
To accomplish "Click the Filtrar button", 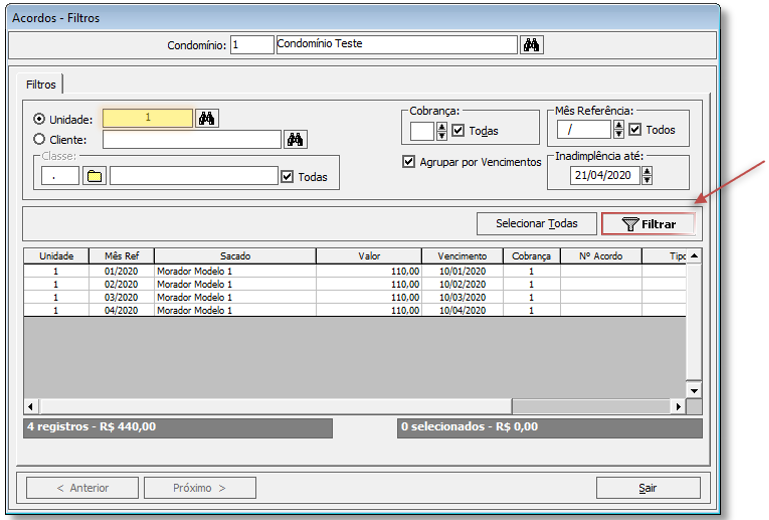I will click(x=648, y=224).
